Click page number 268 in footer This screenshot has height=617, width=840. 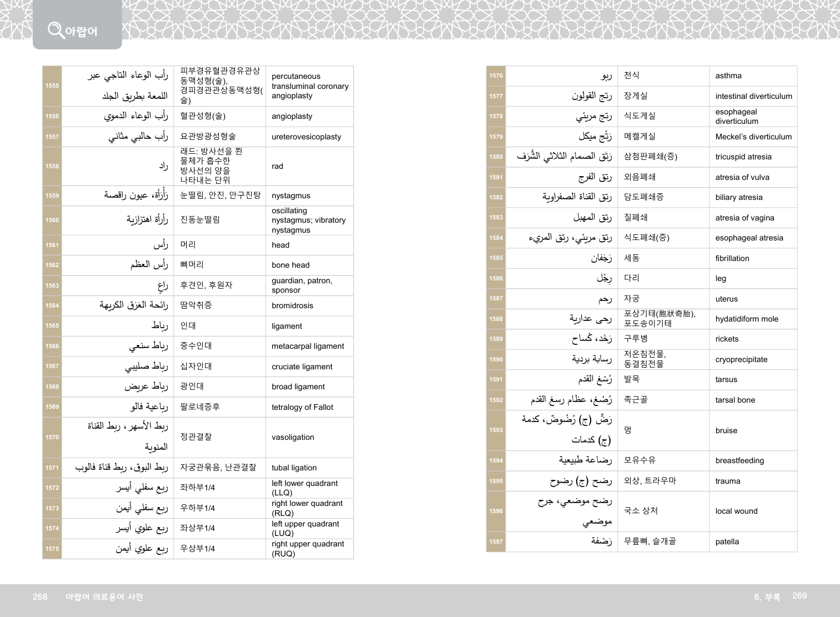pyautogui.click(x=40, y=596)
